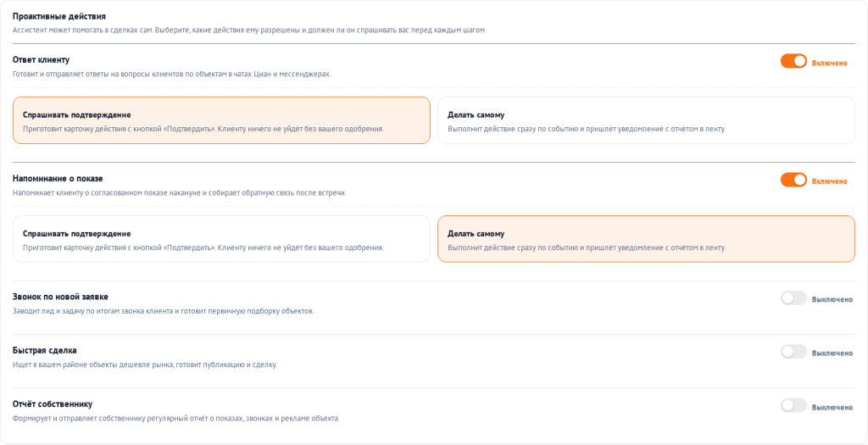The height and width of the screenshot is (445, 868).
Task: Click description «Заводит лид и задачу по итогам звонка»
Action: [164, 311]
